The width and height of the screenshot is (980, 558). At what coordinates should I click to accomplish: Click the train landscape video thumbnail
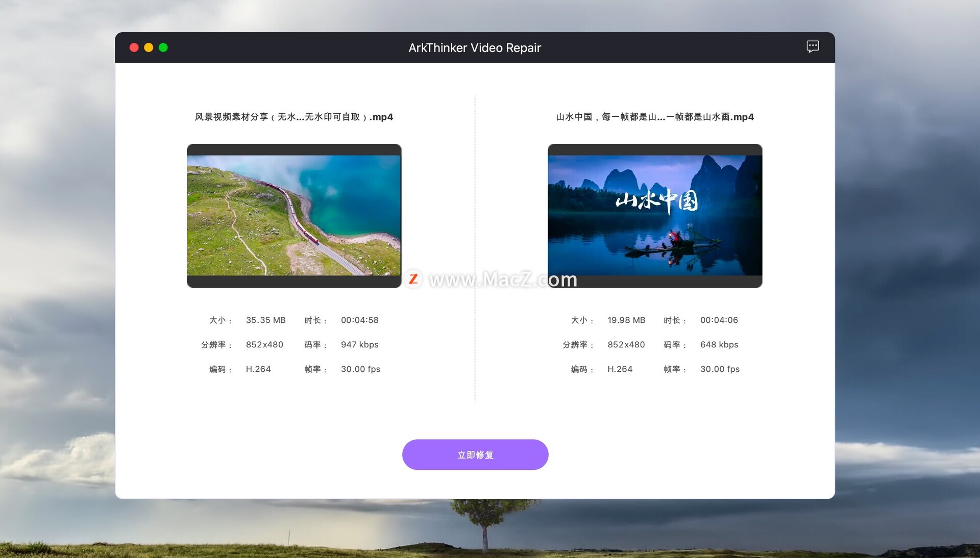(294, 215)
